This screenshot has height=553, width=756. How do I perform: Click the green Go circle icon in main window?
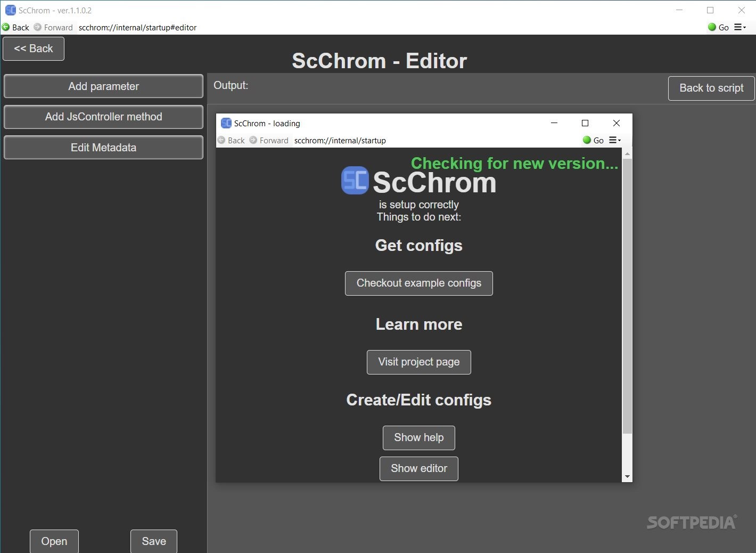[712, 27]
